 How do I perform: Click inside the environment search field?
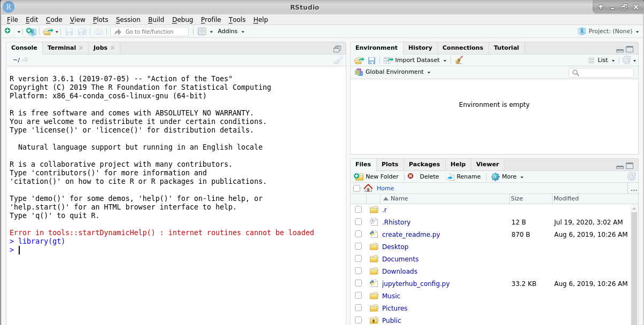point(601,72)
